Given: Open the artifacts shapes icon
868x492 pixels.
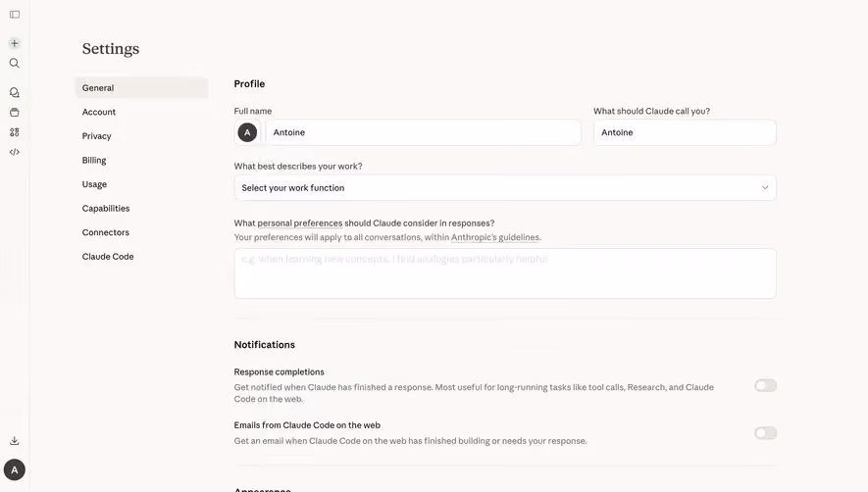Looking at the screenshot, I should tap(15, 132).
